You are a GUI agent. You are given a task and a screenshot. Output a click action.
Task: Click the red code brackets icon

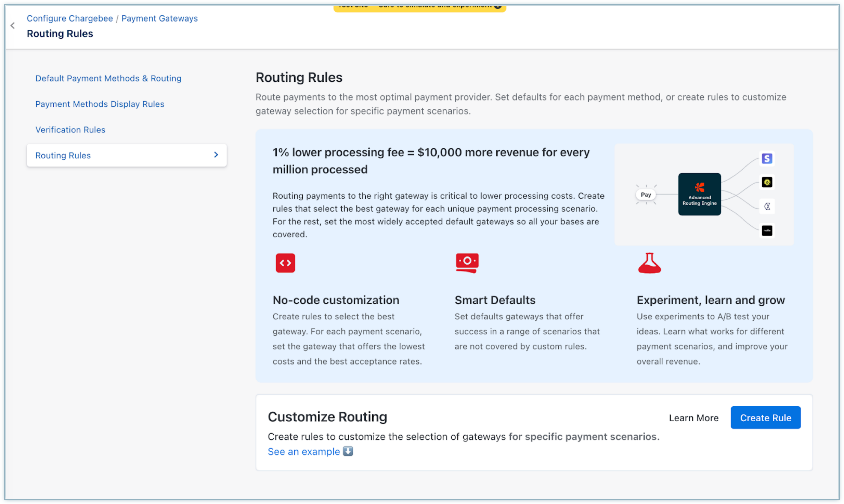pos(285,263)
